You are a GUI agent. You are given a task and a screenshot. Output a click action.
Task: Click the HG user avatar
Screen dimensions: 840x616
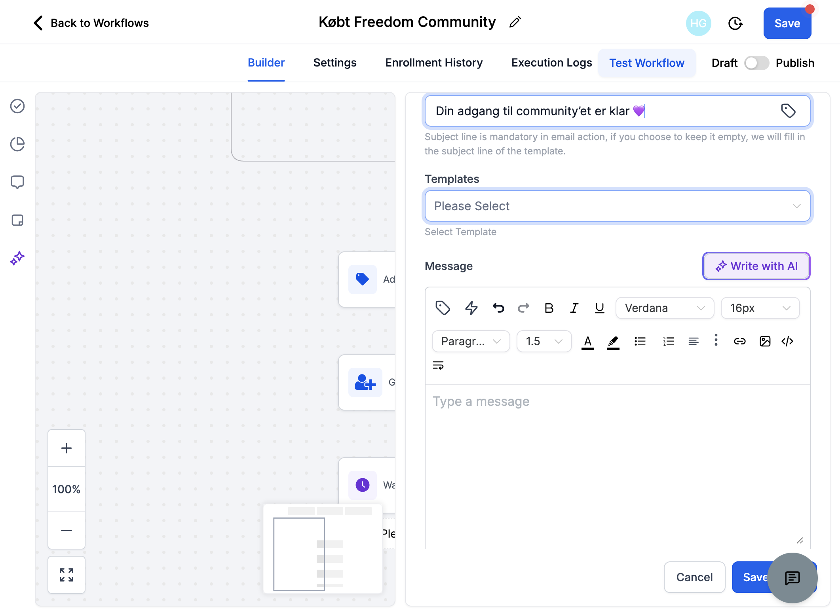click(698, 23)
